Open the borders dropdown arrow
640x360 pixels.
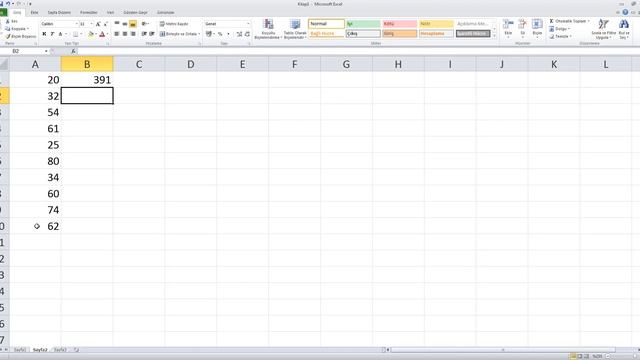81,34
